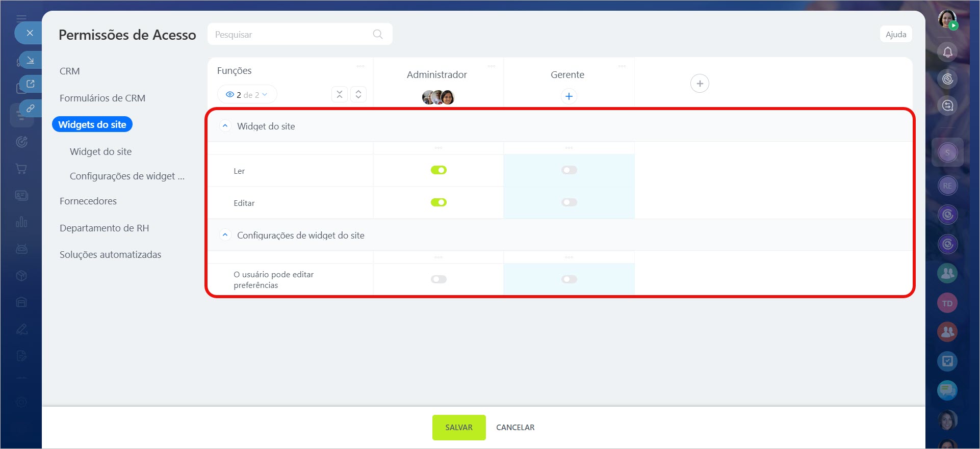
Task: Click the SALVAR button
Action: point(458,427)
